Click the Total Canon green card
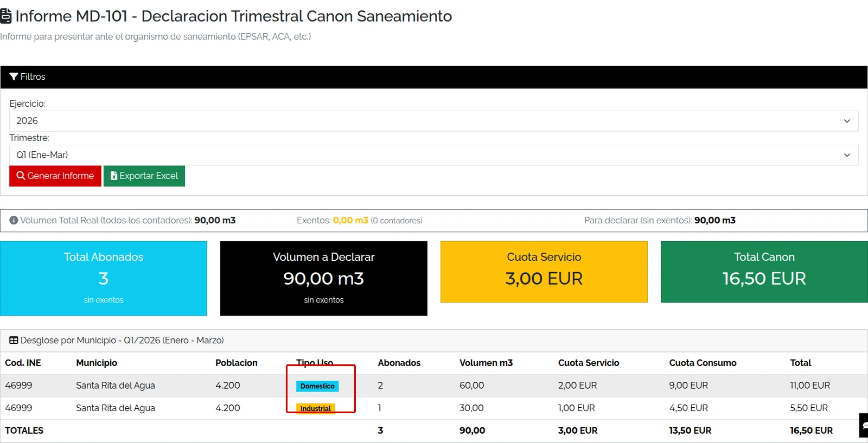Image resolution: width=868 pixels, height=443 pixels. tap(764, 272)
